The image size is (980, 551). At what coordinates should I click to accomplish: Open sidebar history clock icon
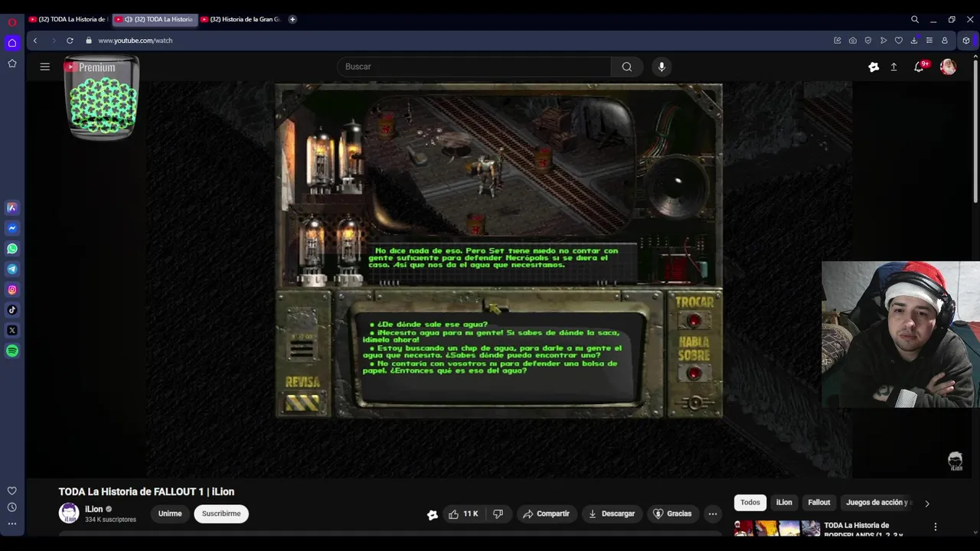pos(12,507)
